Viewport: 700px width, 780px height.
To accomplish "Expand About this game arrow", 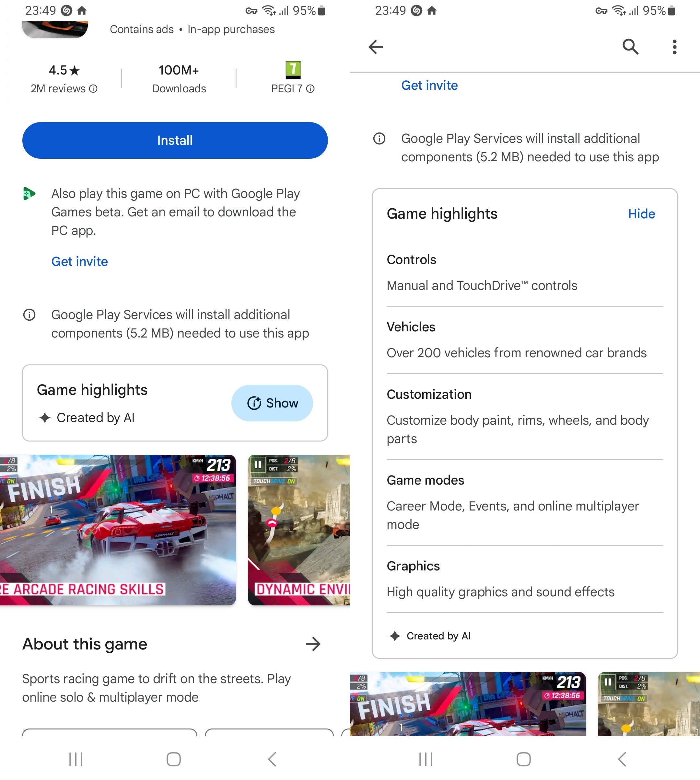I will [313, 644].
